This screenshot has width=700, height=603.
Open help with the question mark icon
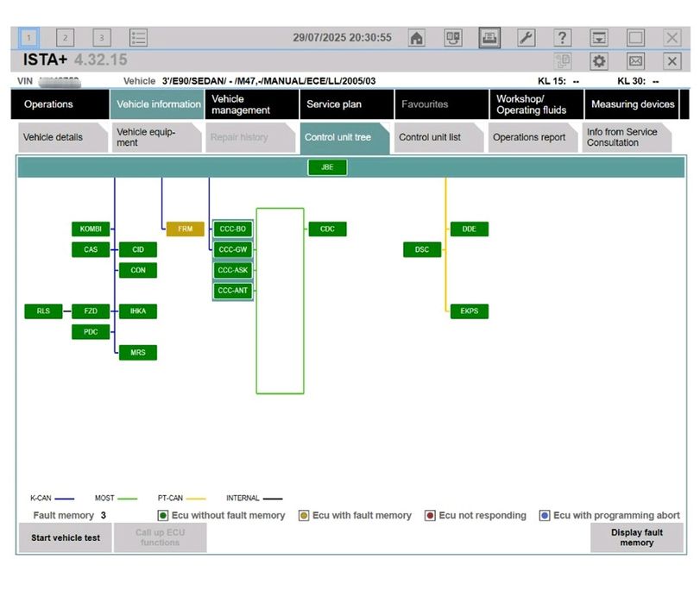tap(563, 37)
